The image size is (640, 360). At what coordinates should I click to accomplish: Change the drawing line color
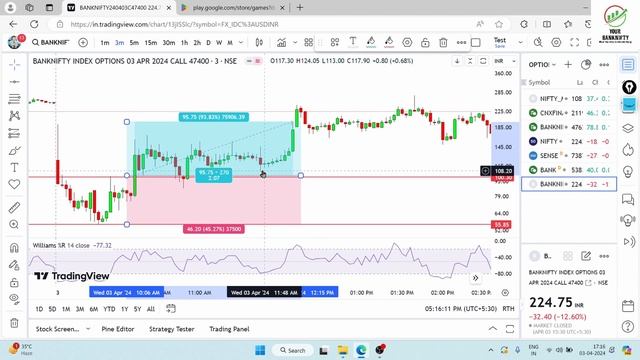coord(371,42)
